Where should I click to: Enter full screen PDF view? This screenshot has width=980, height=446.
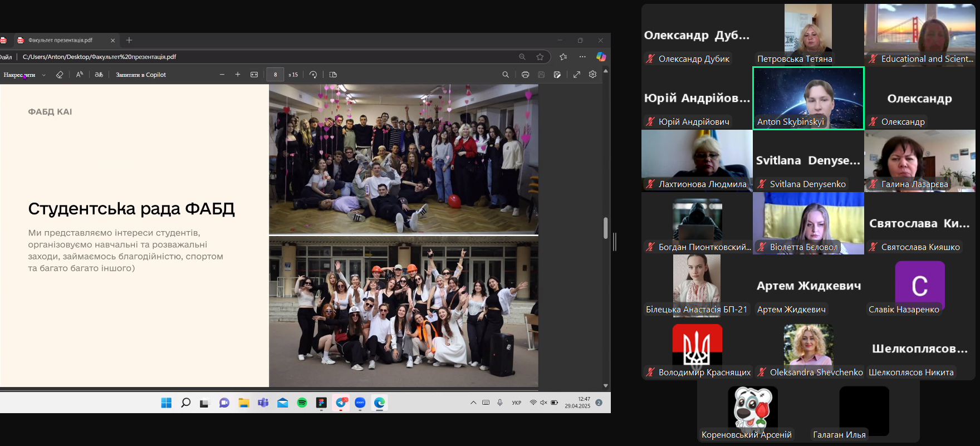coord(577,75)
